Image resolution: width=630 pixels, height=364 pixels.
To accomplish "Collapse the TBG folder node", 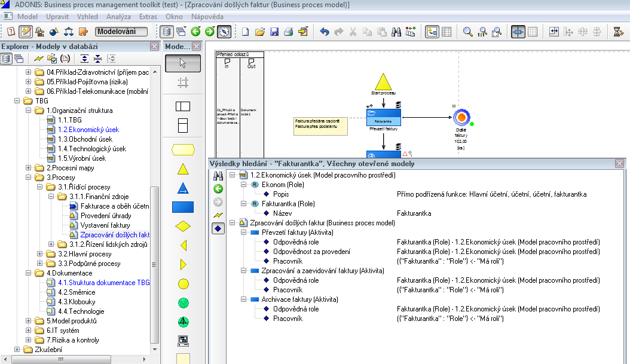I will (x=17, y=101).
